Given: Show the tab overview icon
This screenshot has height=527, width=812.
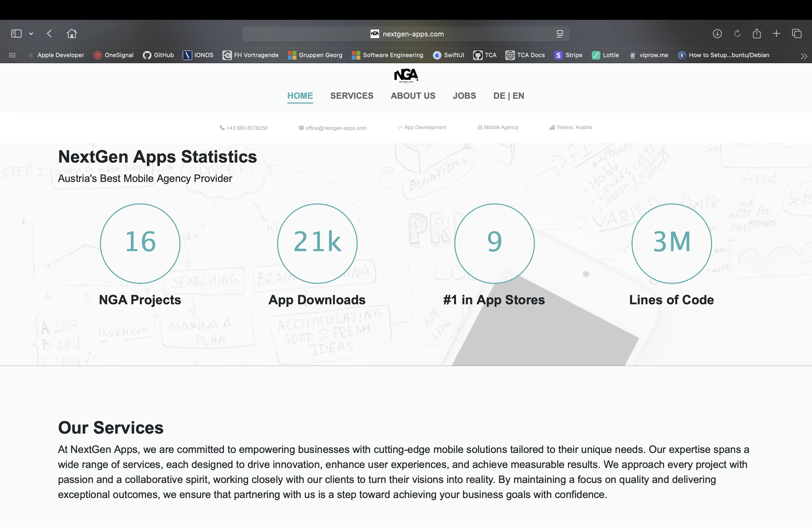Looking at the screenshot, I should (797, 33).
